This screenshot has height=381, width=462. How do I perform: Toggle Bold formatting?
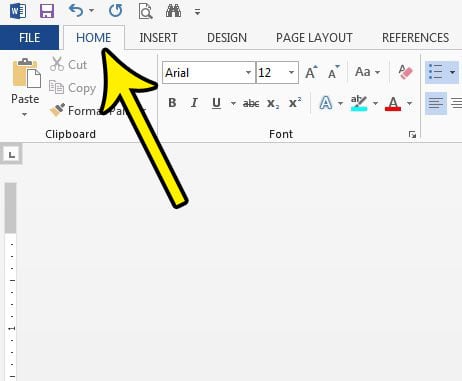[x=172, y=103]
